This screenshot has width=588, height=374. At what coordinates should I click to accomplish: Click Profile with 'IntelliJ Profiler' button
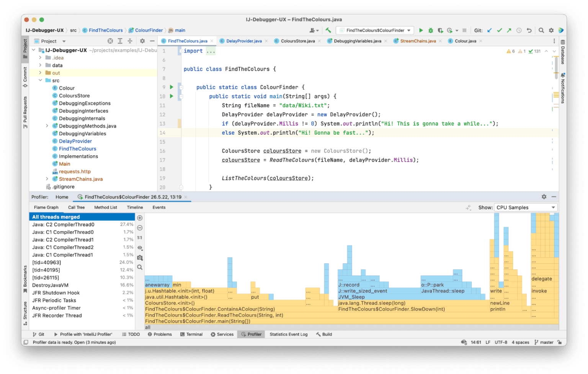[83, 334]
